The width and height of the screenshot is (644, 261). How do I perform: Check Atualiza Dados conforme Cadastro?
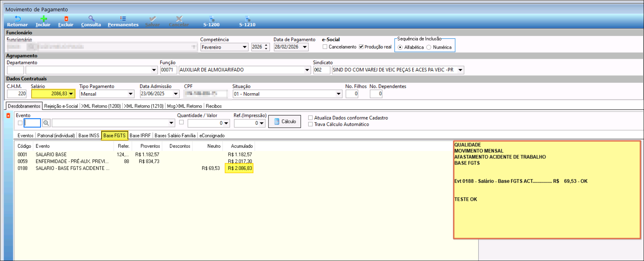(311, 118)
